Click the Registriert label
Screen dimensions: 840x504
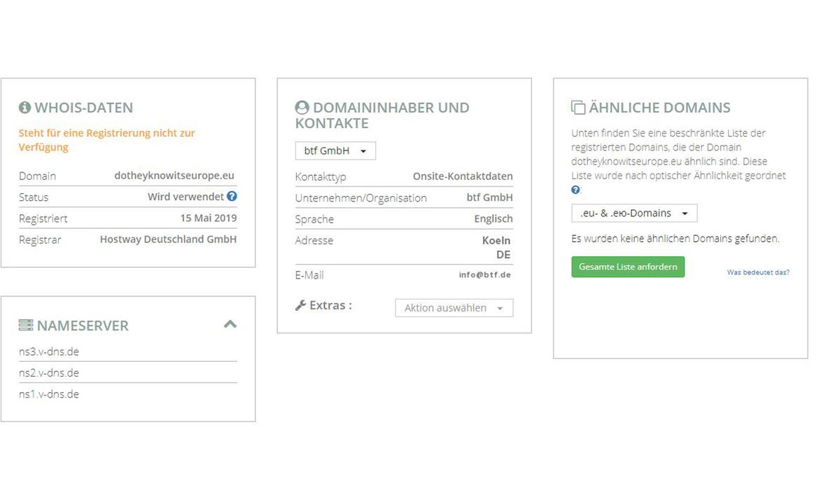tap(43, 218)
